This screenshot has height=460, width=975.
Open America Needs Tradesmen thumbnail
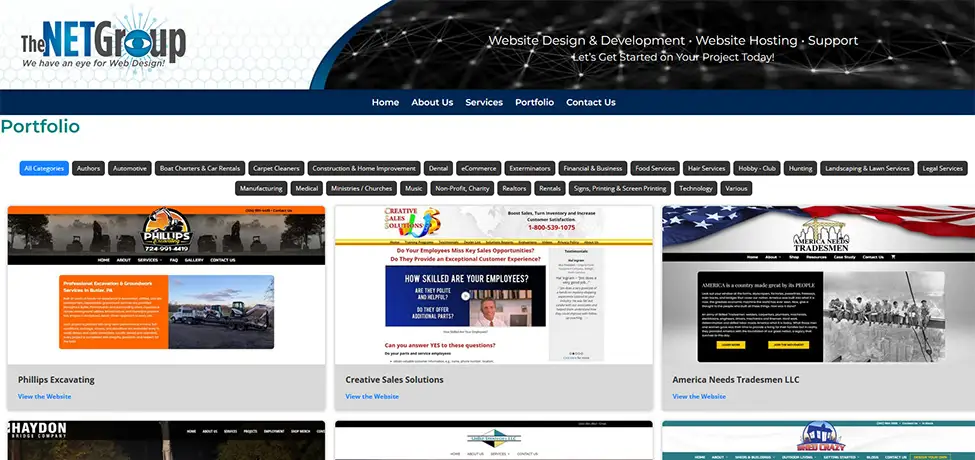[x=818, y=285]
